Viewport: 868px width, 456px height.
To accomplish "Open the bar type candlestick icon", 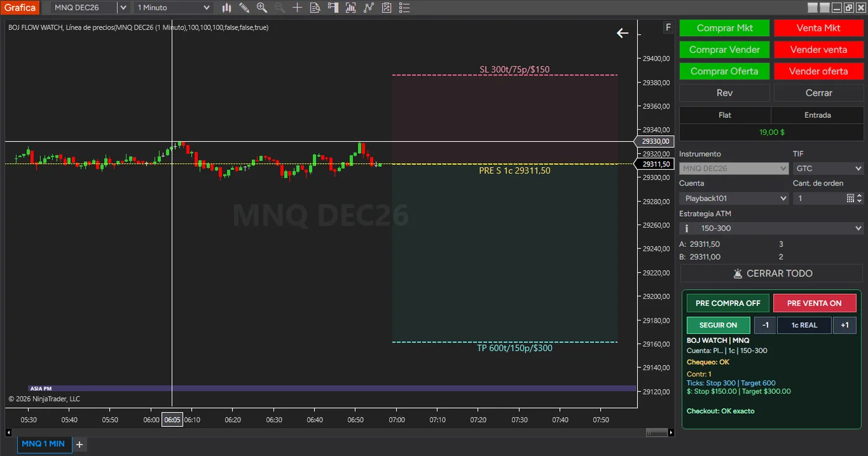I will point(227,7).
